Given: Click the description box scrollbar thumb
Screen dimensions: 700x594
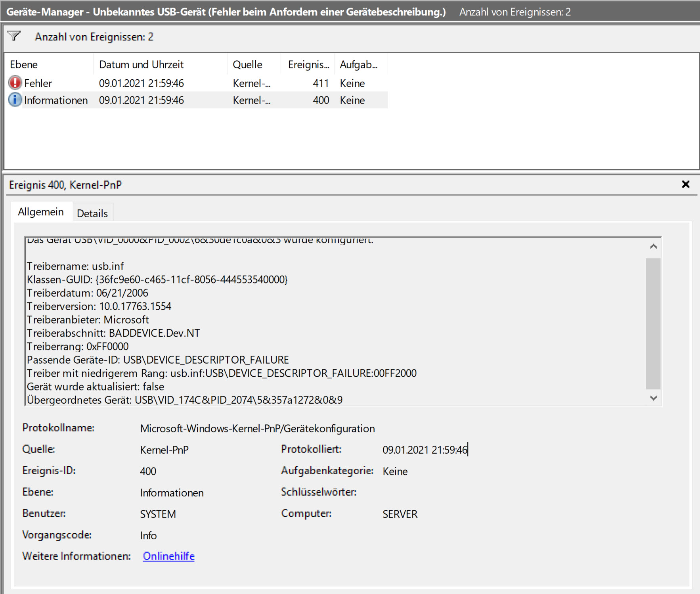Looking at the screenshot, I should [x=653, y=323].
